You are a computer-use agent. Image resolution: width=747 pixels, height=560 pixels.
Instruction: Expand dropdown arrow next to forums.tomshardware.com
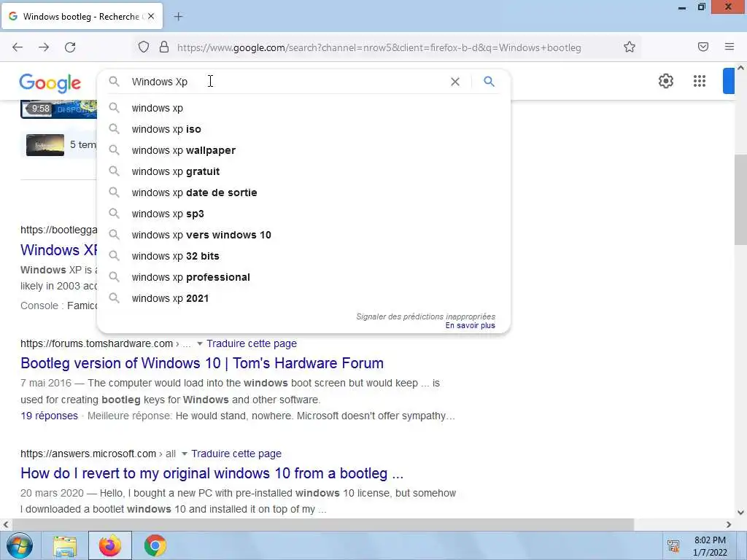point(200,344)
